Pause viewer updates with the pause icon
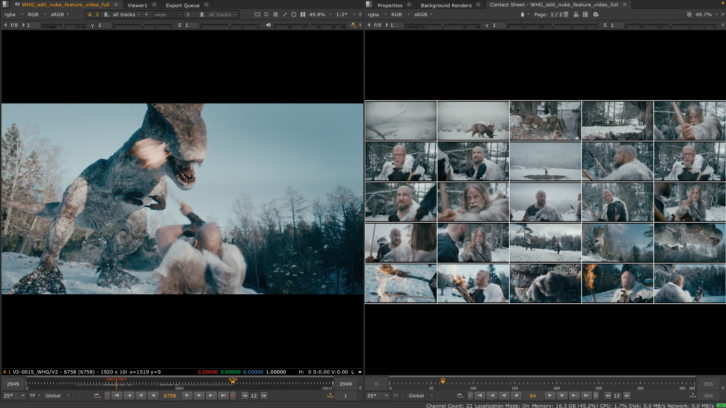Image resolution: width=726 pixels, height=408 pixels. click(x=303, y=14)
